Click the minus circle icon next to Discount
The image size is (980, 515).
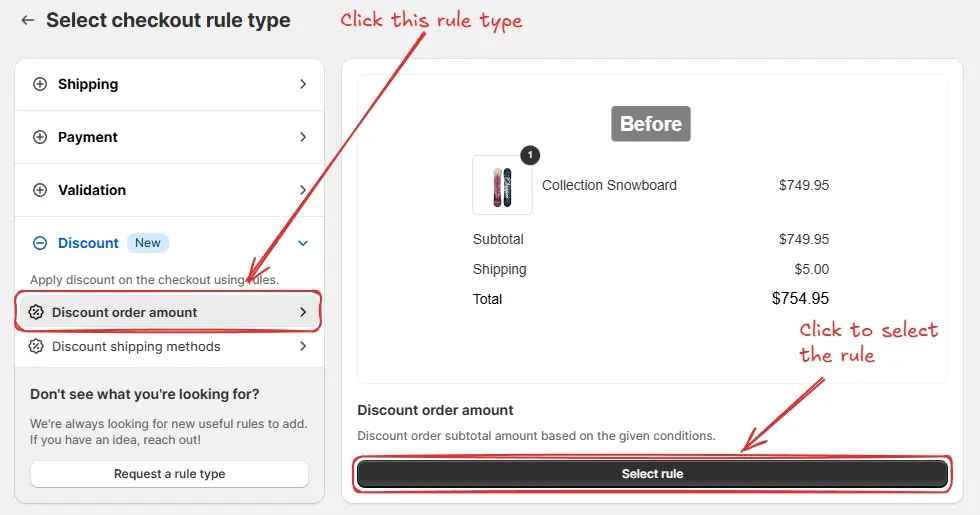(40, 243)
